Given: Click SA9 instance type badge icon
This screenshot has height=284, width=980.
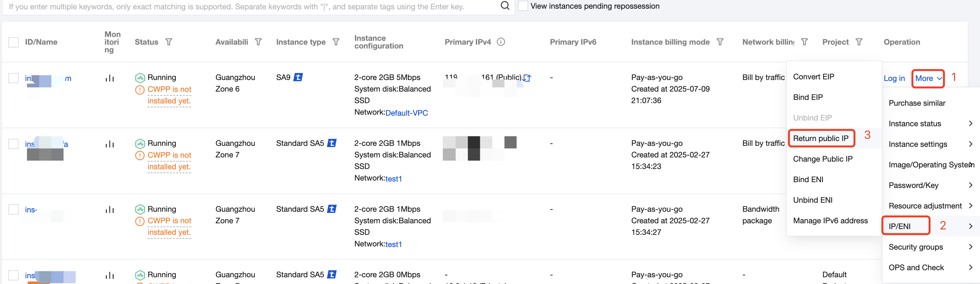Looking at the screenshot, I should coord(298,77).
